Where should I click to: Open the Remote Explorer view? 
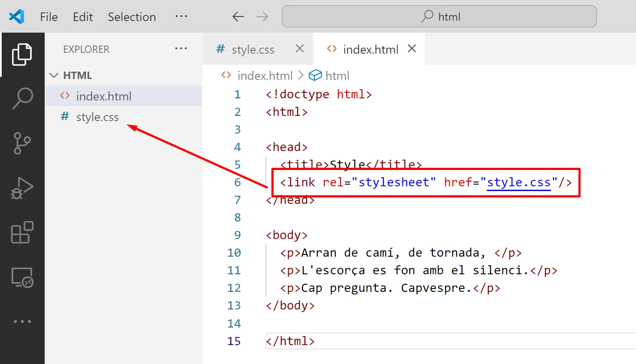22,277
